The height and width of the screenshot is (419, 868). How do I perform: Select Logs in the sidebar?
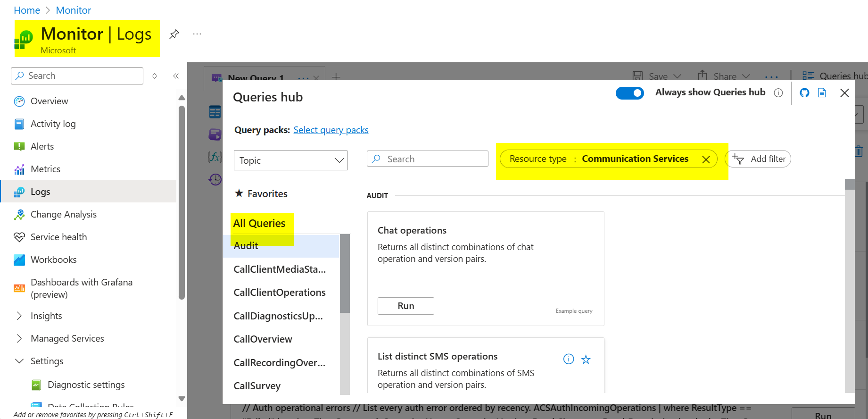coord(89,192)
